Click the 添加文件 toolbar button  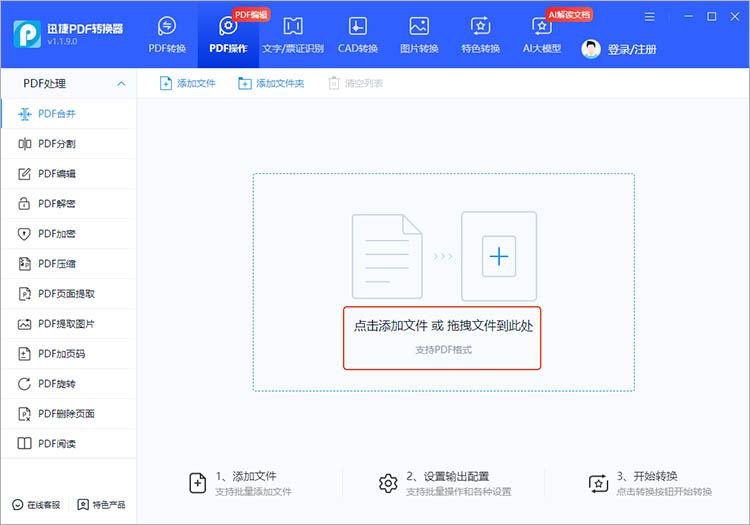pos(188,83)
